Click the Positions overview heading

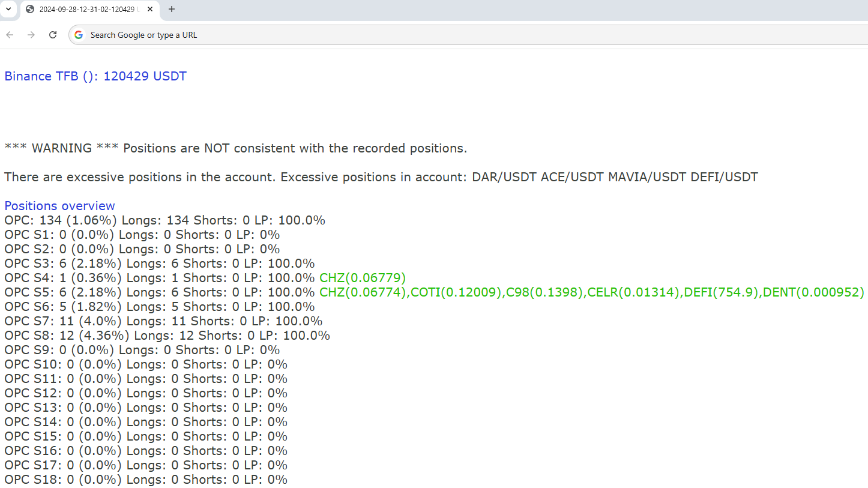[59, 206]
